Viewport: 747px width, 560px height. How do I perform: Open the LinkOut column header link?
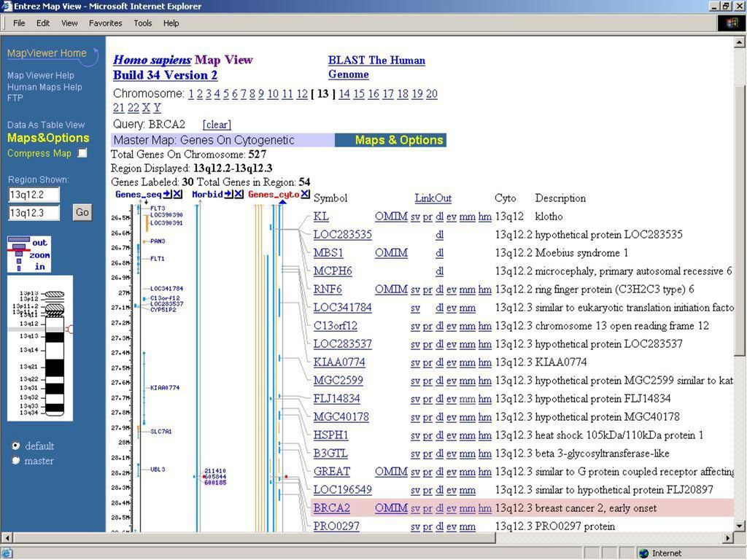coord(433,198)
